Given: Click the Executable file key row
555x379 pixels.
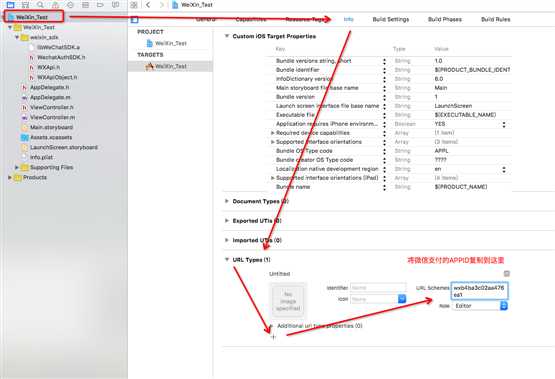Looking at the screenshot, I should [x=295, y=115].
